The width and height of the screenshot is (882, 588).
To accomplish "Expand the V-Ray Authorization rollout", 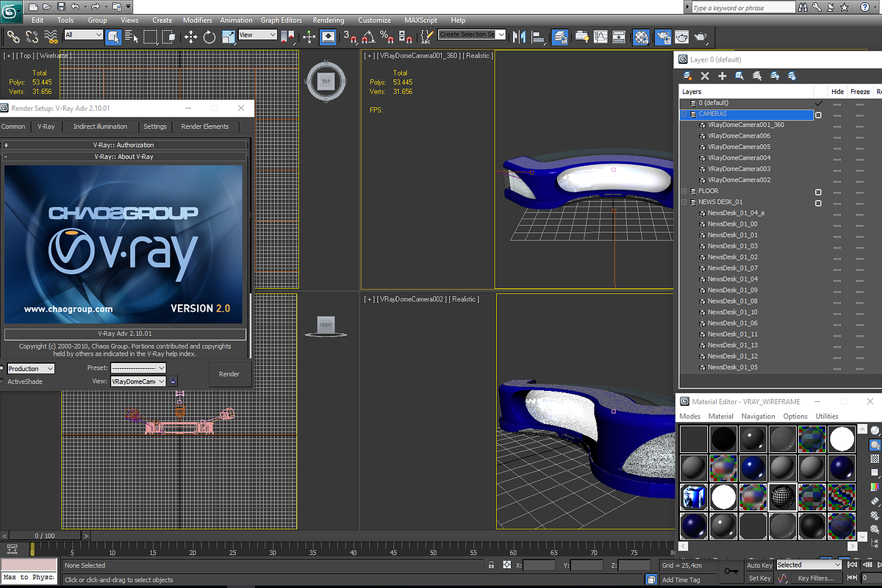I will tap(124, 146).
